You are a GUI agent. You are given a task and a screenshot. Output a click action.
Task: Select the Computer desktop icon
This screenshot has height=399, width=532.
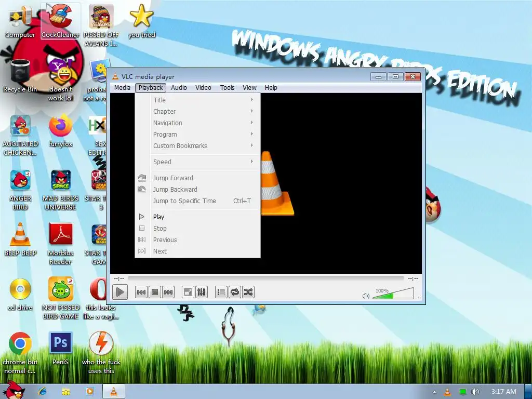pos(20,21)
